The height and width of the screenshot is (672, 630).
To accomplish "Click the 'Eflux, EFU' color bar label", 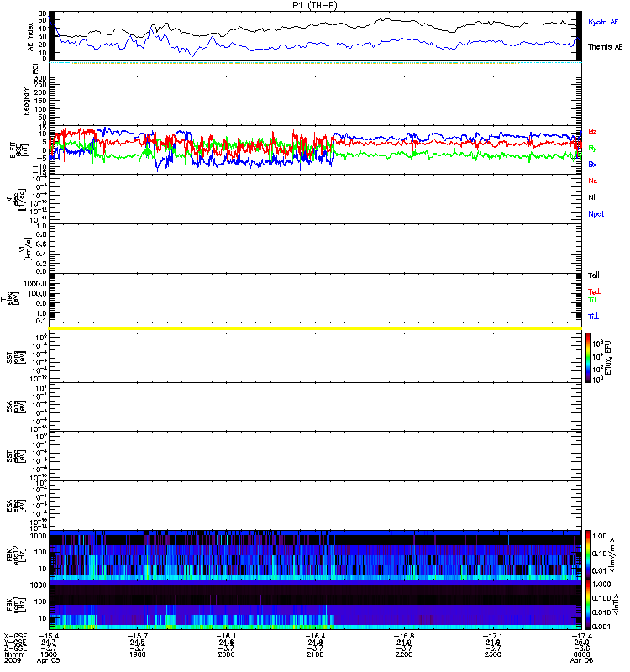I will tap(608, 358).
